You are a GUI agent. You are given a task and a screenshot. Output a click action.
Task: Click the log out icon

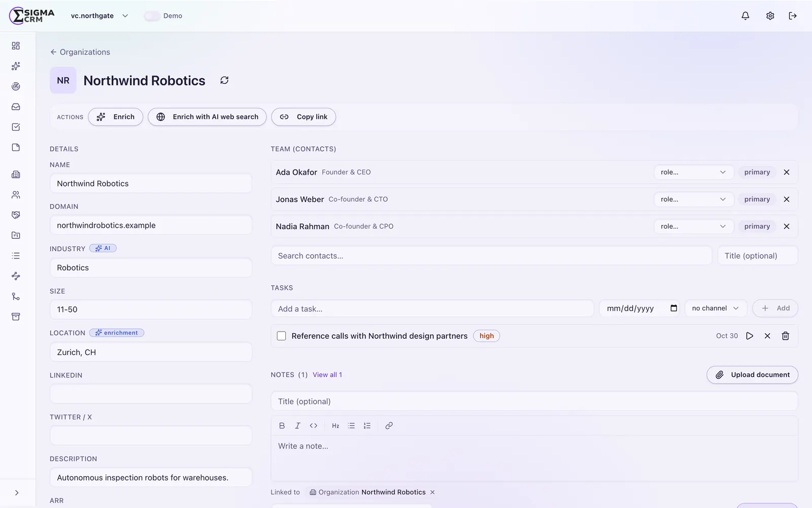[793, 16]
